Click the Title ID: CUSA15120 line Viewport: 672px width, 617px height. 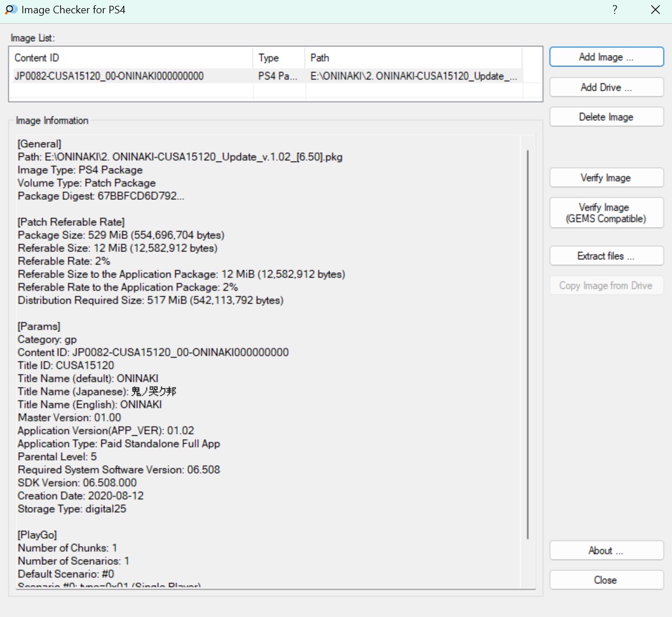(x=66, y=366)
